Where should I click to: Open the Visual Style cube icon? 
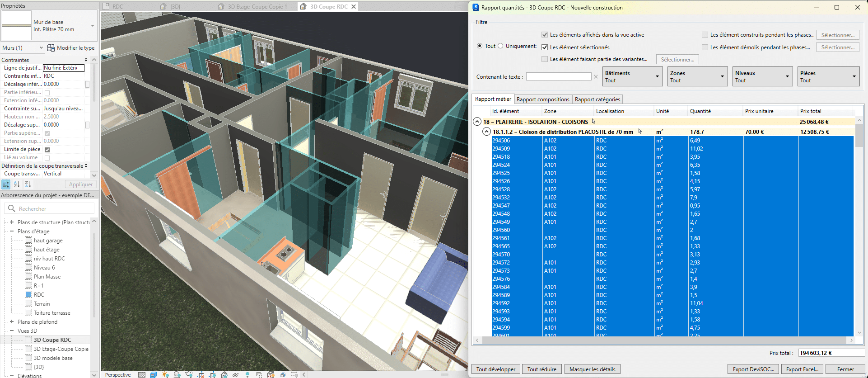(x=154, y=375)
